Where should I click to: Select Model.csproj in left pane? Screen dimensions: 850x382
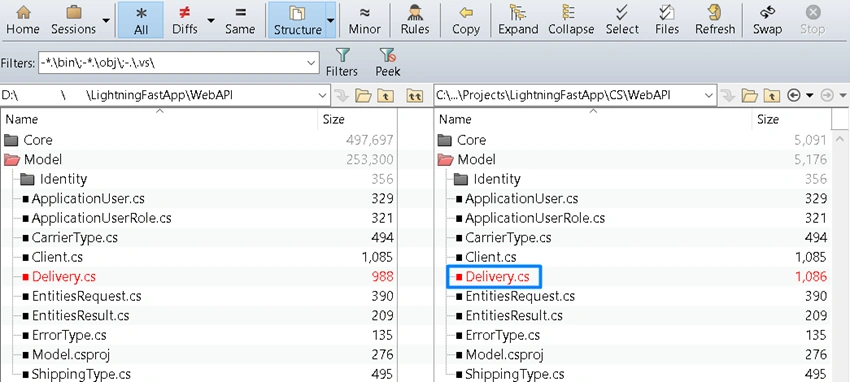click(x=70, y=355)
